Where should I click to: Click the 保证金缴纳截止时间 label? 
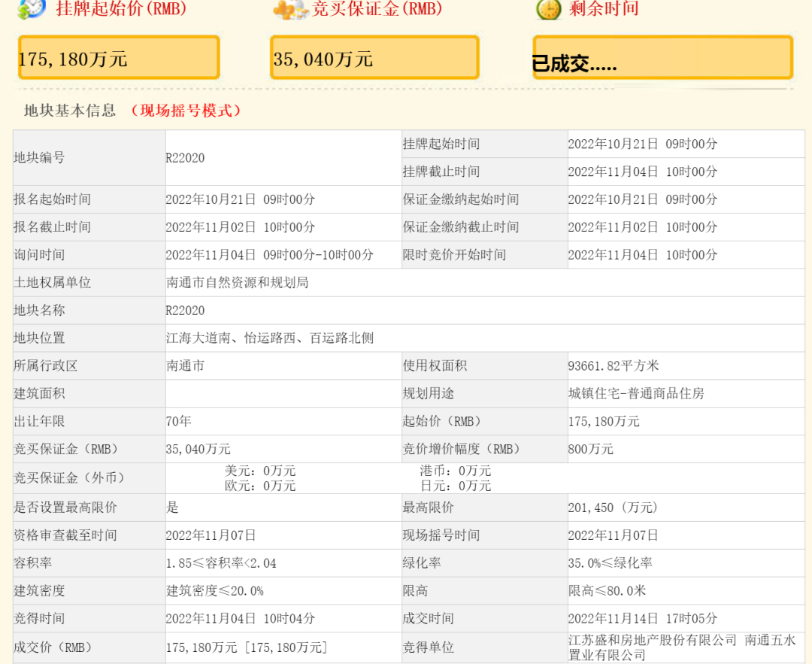pyautogui.click(x=461, y=227)
